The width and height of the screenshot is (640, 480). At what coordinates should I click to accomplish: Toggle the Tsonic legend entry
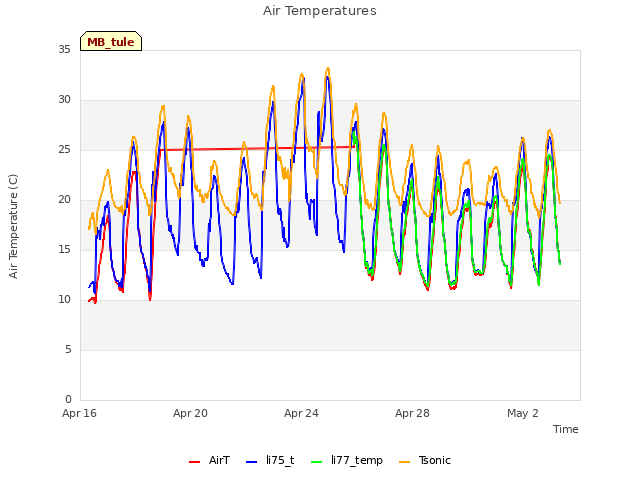(424, 460)
